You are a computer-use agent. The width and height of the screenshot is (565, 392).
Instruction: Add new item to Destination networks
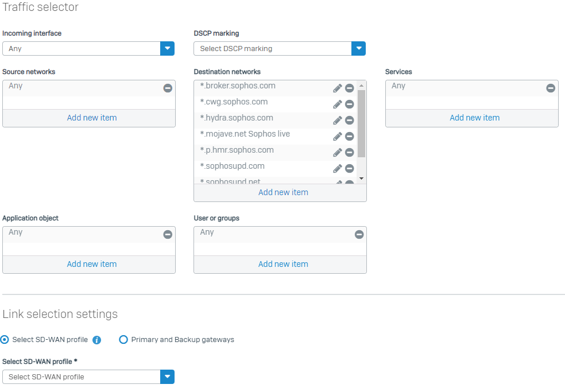283,192
